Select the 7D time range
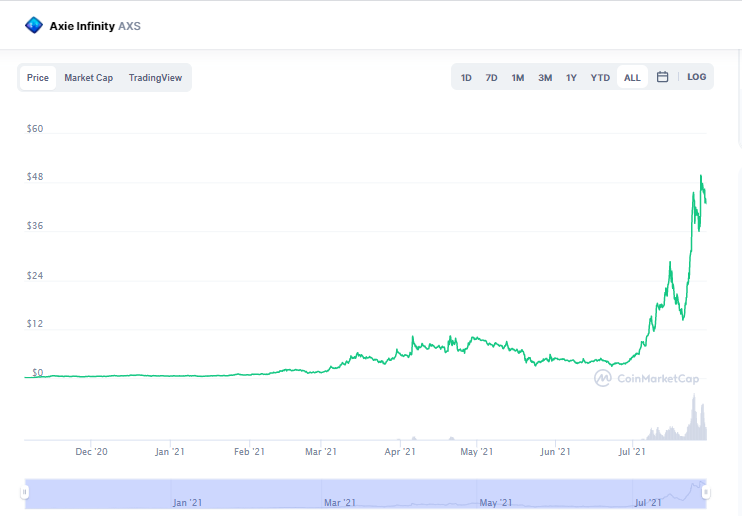Screen dimensions: 742x516 (x=491, y=78)
